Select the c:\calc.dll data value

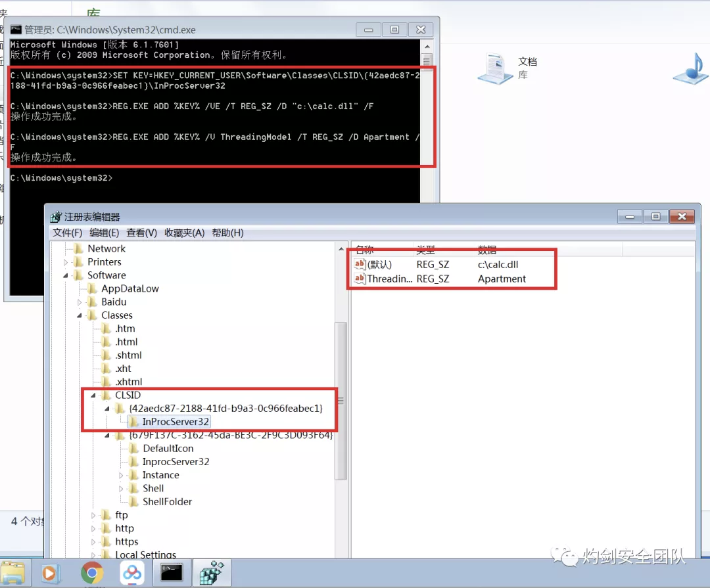click(498, 265)
